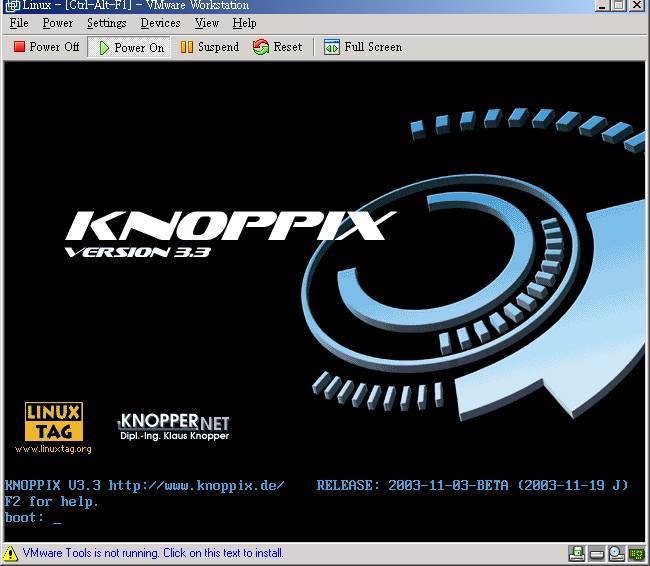
Task: Open the View menu
Action: click(x=207, y=23)
